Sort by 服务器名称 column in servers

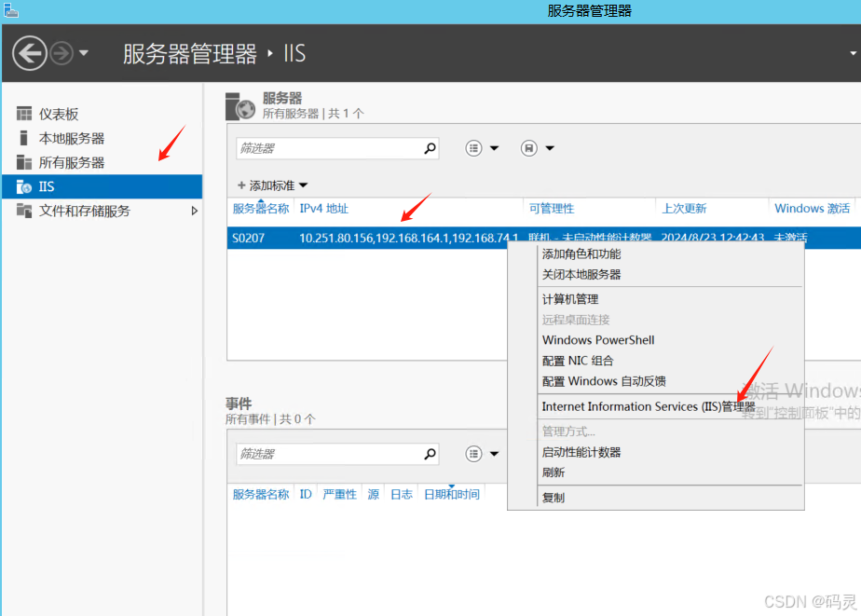(x=261, y=209)
